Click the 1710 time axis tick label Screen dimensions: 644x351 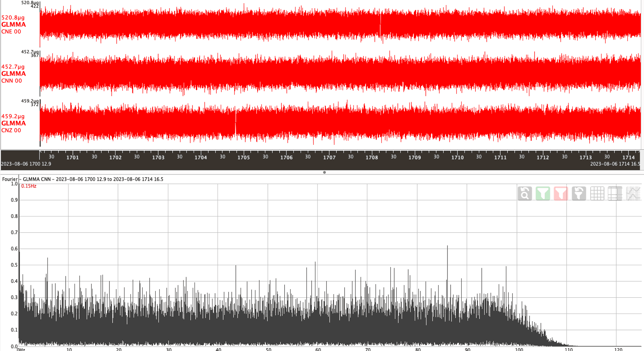point(458,157)
